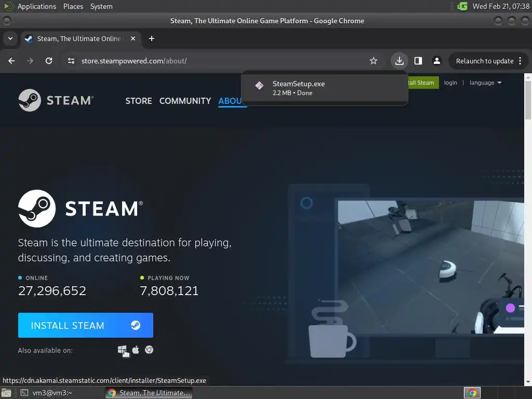Open the COMMUNITY menu
The width and height of the screenshot is (532, 399).
coord(185,101)
